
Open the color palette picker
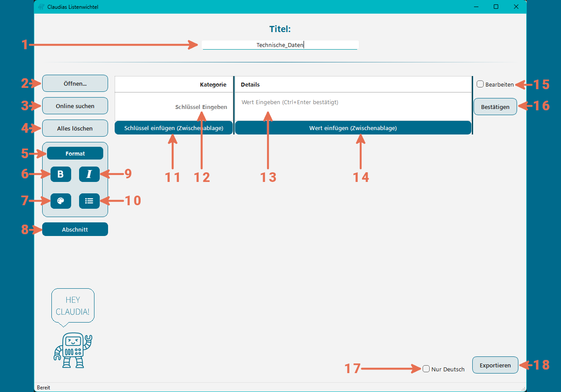[x=61, y=201]
